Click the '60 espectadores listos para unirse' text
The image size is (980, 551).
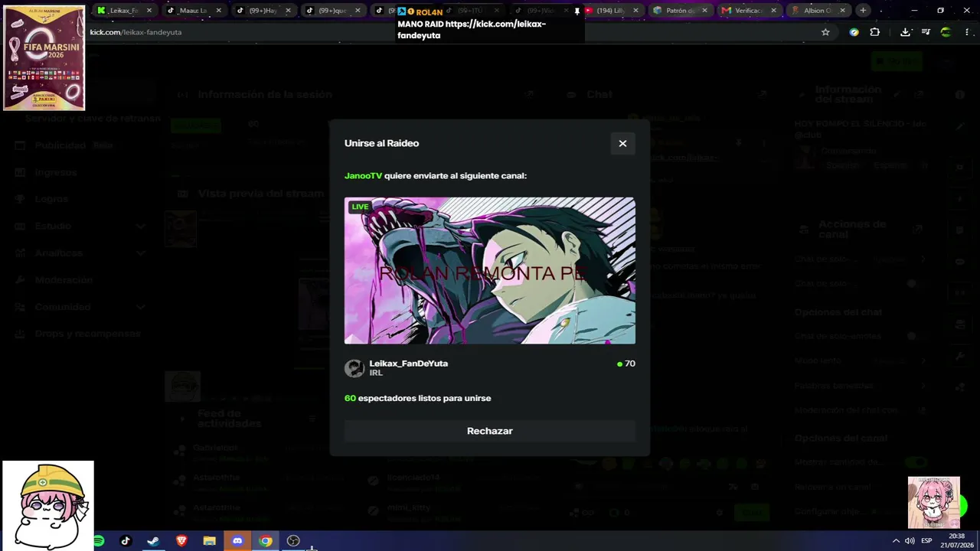418,398
